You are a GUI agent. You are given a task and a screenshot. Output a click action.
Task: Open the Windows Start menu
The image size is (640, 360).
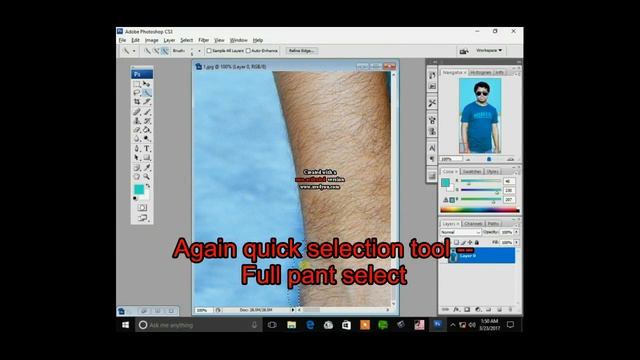pyautogui.click(x=126, y=325)
